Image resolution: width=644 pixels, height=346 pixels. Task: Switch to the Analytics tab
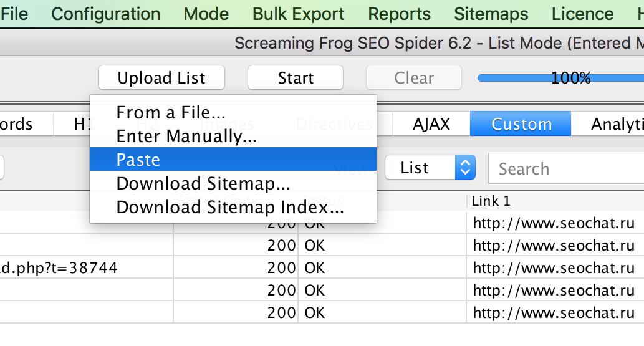608,123
